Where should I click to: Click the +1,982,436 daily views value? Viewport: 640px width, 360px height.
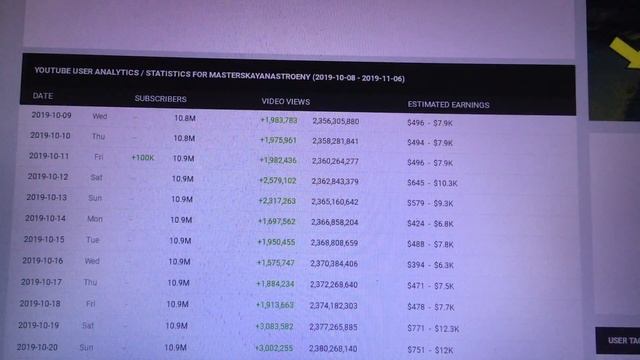click(278, 160)
